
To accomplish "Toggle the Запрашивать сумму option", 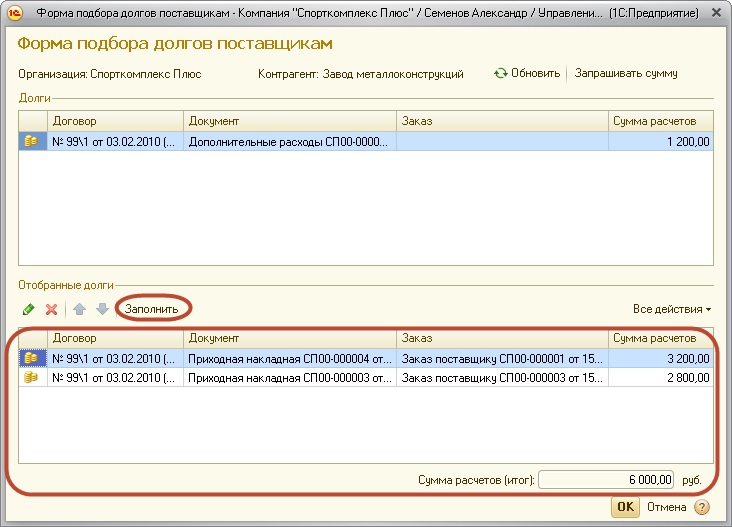I will [626, 73].
